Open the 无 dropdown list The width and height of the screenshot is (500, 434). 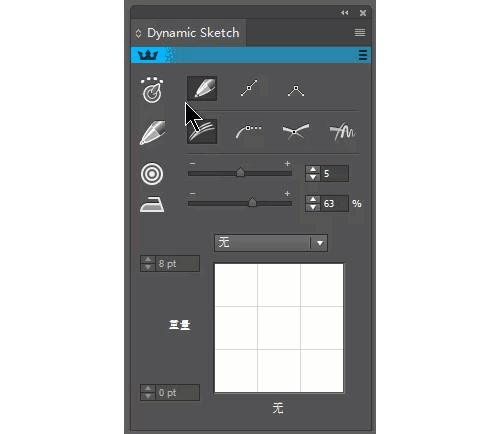[x=271, y=243]
